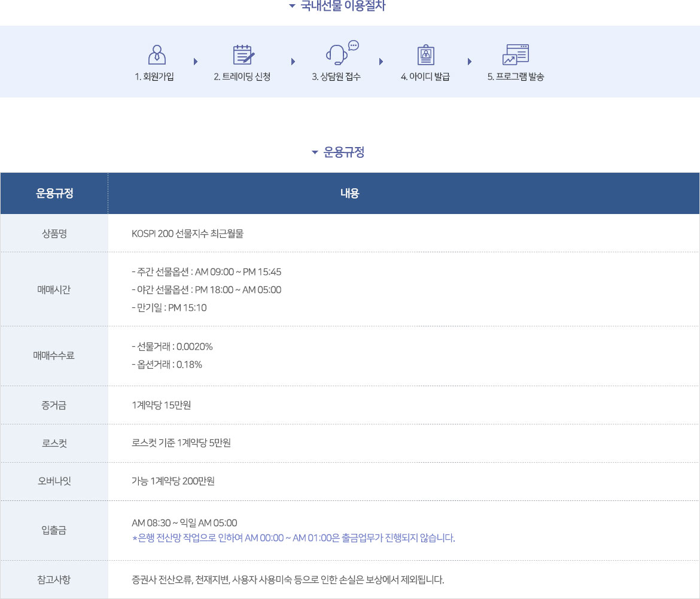Screen dimensions: 700x599
Task: Collapse the 국내선물 이용절차 section triangle
Action: 292,7
